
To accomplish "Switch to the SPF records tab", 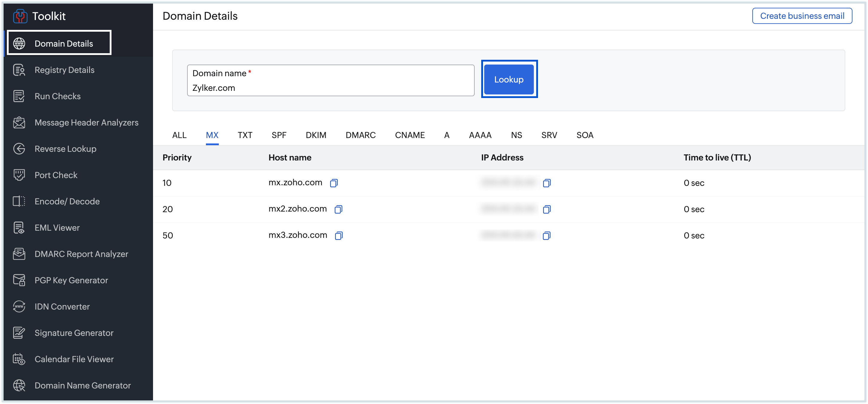I will pyautogui.click(x=279, y=135).
